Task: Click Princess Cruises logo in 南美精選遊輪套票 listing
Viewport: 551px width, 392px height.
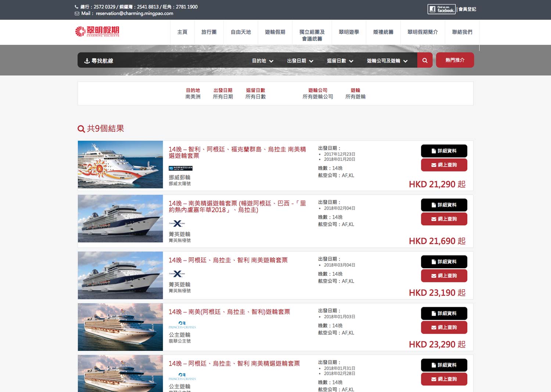Action: [182, 377]
